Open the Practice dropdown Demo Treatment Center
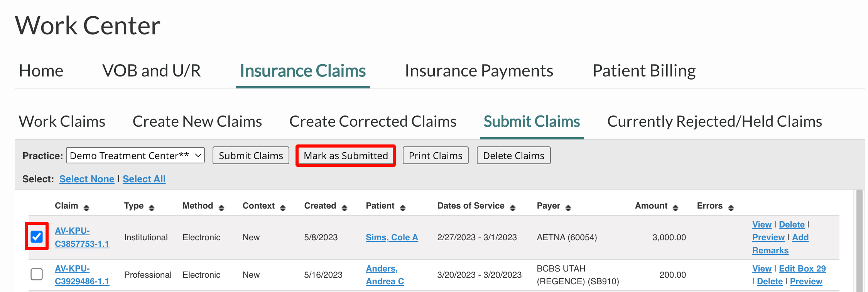 [135, 155]
